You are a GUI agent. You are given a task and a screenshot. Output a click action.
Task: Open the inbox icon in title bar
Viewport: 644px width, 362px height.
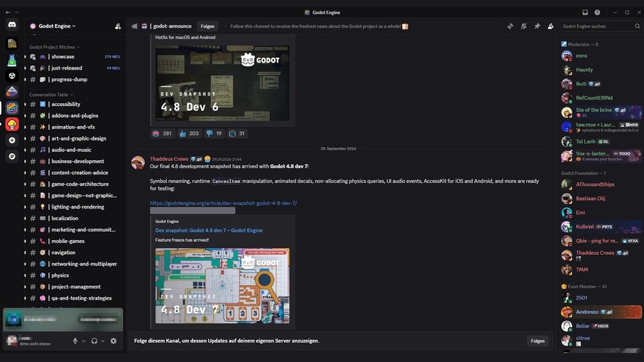pyautogui.click(x=585, y=12)
